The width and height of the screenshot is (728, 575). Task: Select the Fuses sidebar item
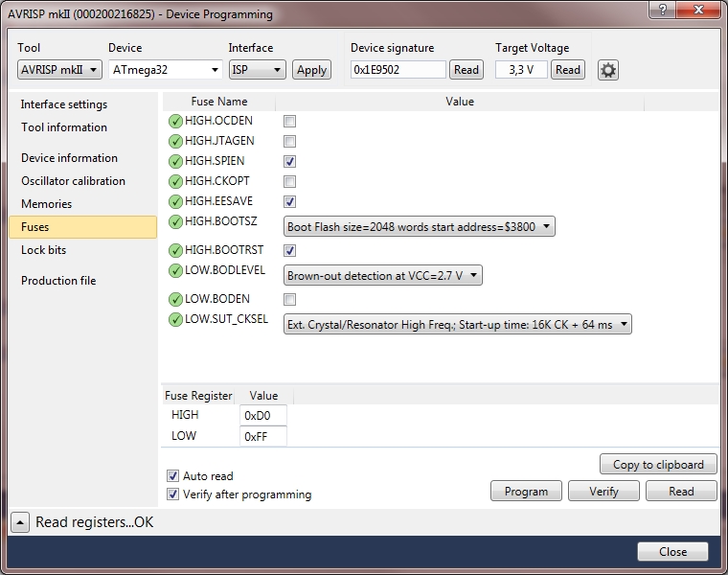82,227
